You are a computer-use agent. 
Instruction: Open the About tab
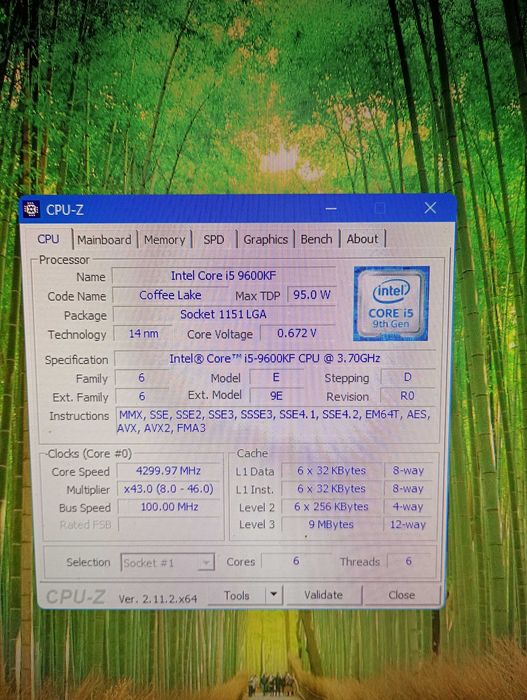pyautogui.click(x=362, y=239)
